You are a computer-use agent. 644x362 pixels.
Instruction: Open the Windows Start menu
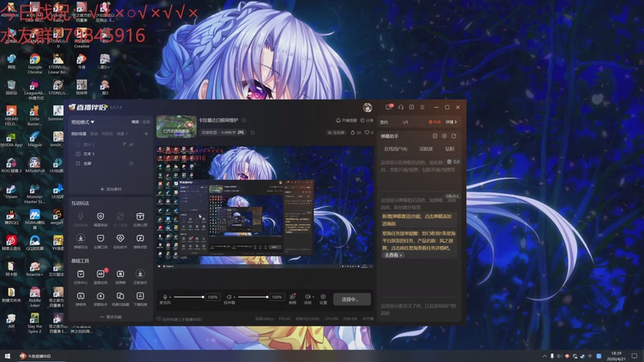[x=7, y=356]
